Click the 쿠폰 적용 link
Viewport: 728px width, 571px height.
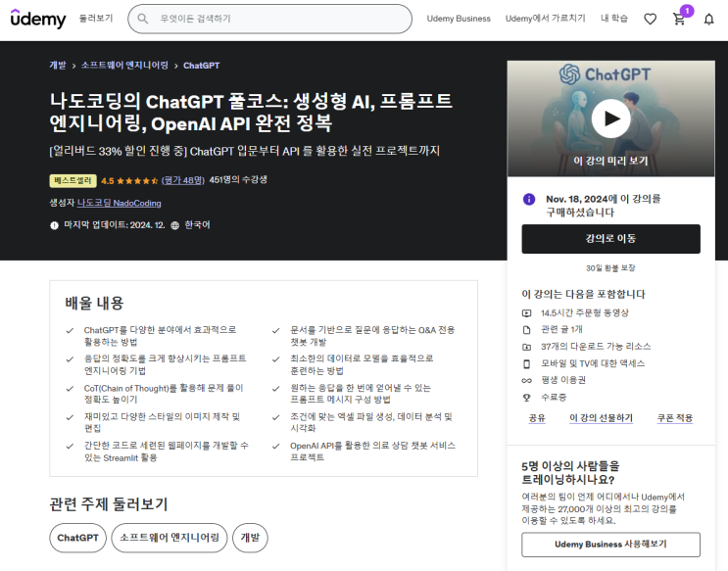point(675,418)
